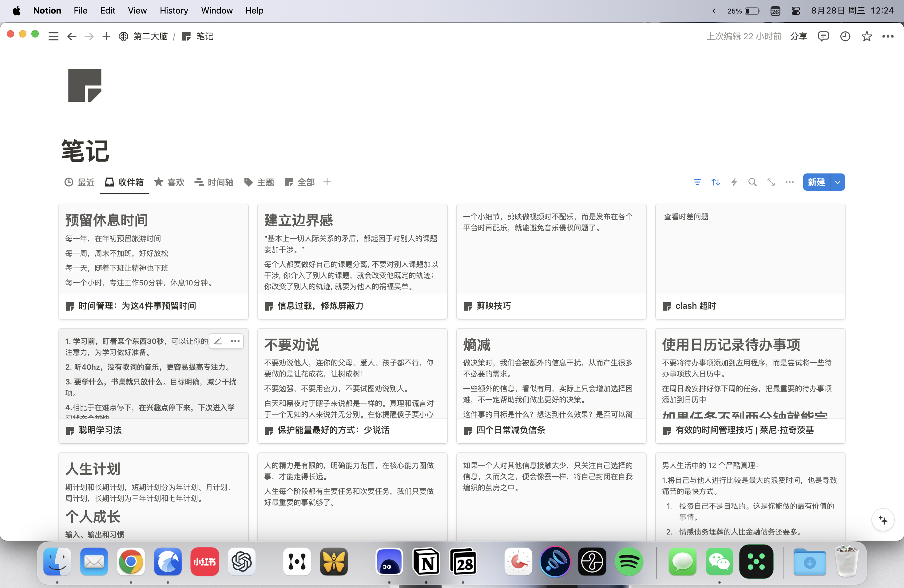Open the 剪映技巧 card

(x=551, y=262)
